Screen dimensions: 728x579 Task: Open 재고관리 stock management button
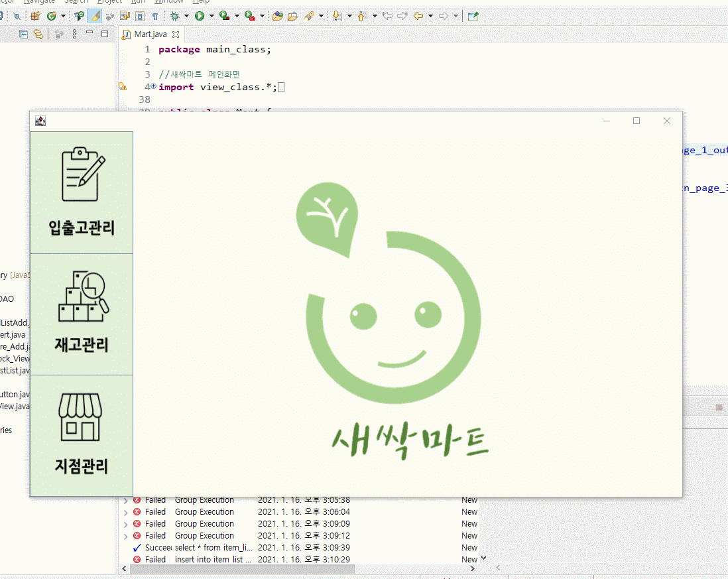click(x=82, y=314)
